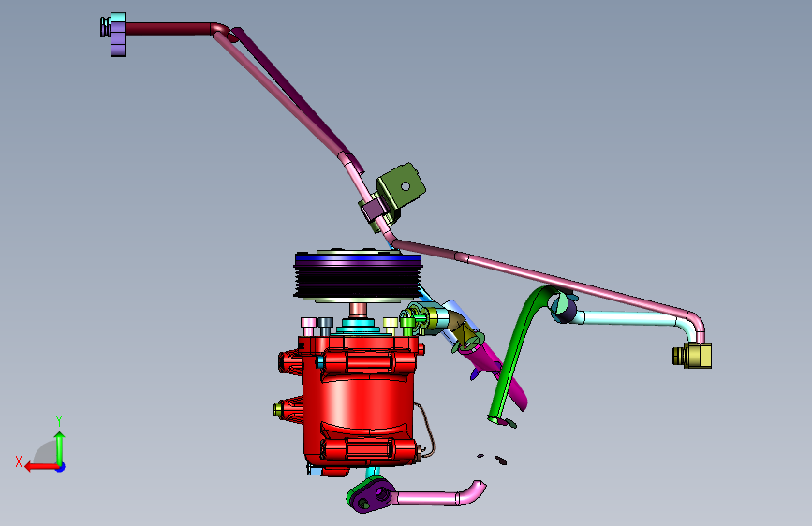The height and width of the screenshot is (526, 812).
Task: Select the blue clutch ring above the pulley
Action: click(x=358, y=257)
